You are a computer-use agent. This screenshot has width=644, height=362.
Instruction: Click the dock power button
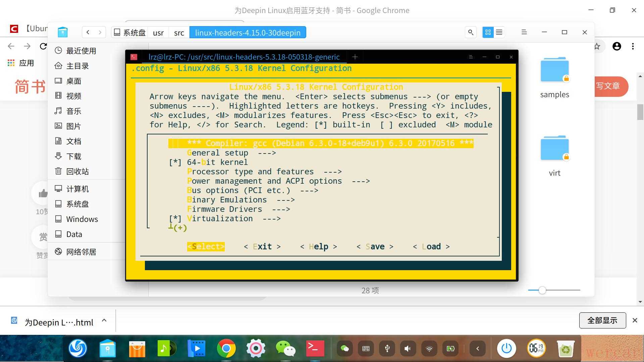[x=506, y=349]
